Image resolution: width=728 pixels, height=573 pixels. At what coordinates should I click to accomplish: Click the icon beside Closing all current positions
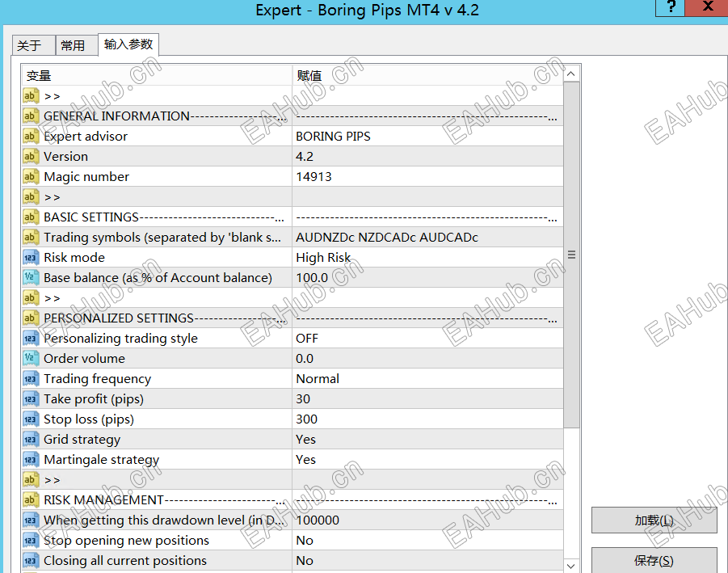point(31,560)
